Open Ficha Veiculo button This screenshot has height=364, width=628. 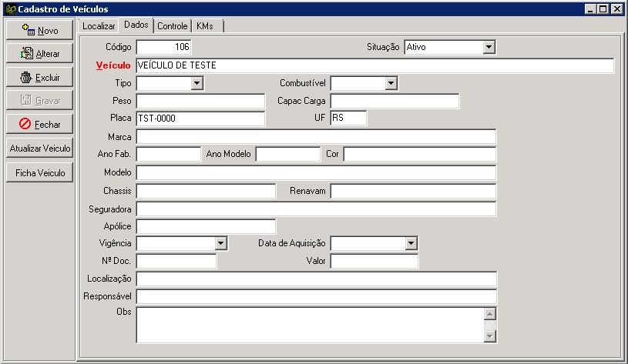point(39,173)
